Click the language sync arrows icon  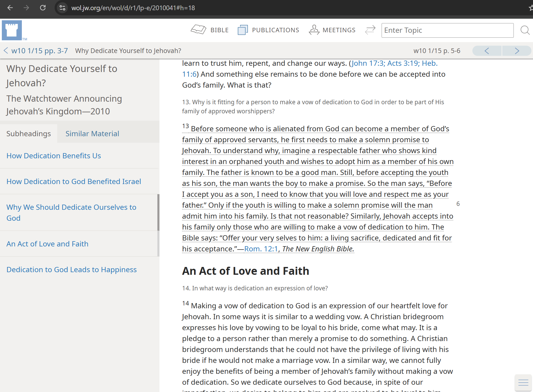coord(370,30)
